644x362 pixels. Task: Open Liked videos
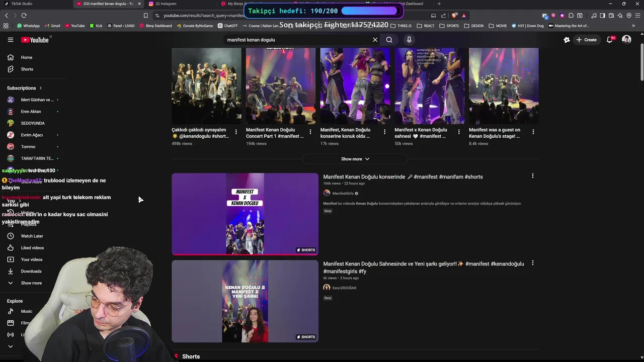pyautogui.click(x=32, y=248)
